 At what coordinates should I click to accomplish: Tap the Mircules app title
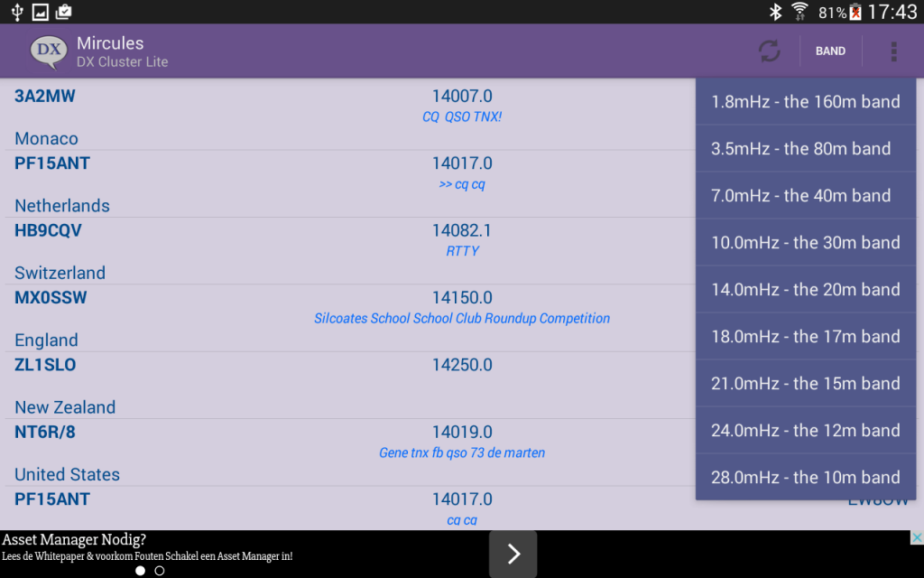110,43
